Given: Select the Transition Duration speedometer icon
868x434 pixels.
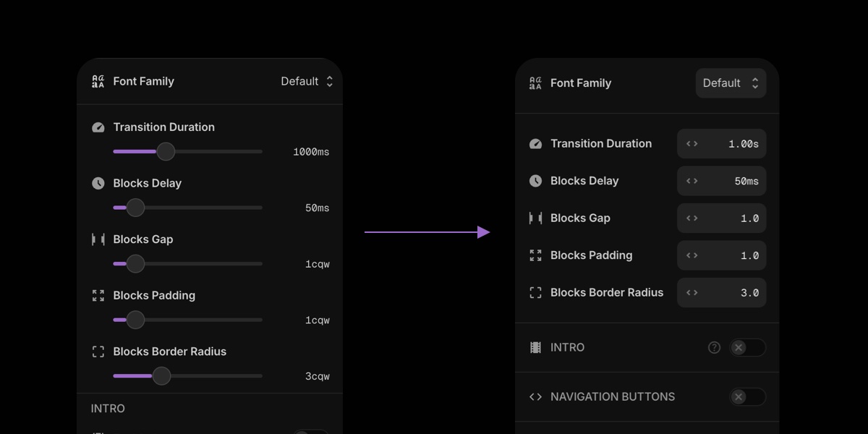Looking at the screenshot, I should [x=535, y=143].
